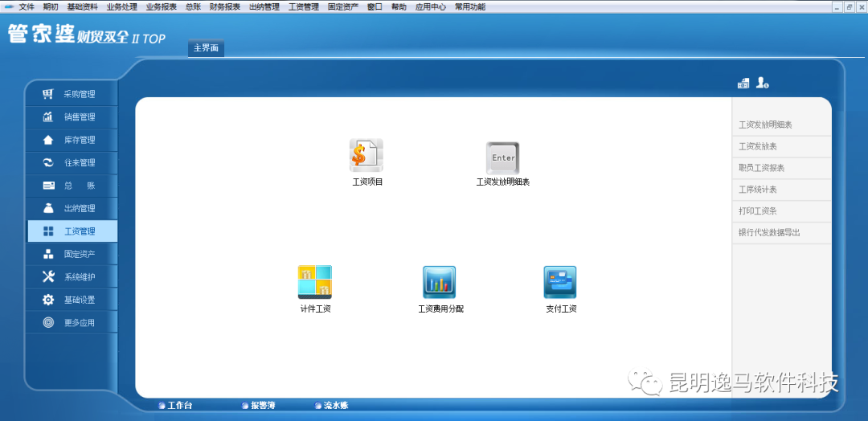Open the 工资项目 dollar document icon
The width and height of the screenshot is (868, 421).
(x=366, y=155)
